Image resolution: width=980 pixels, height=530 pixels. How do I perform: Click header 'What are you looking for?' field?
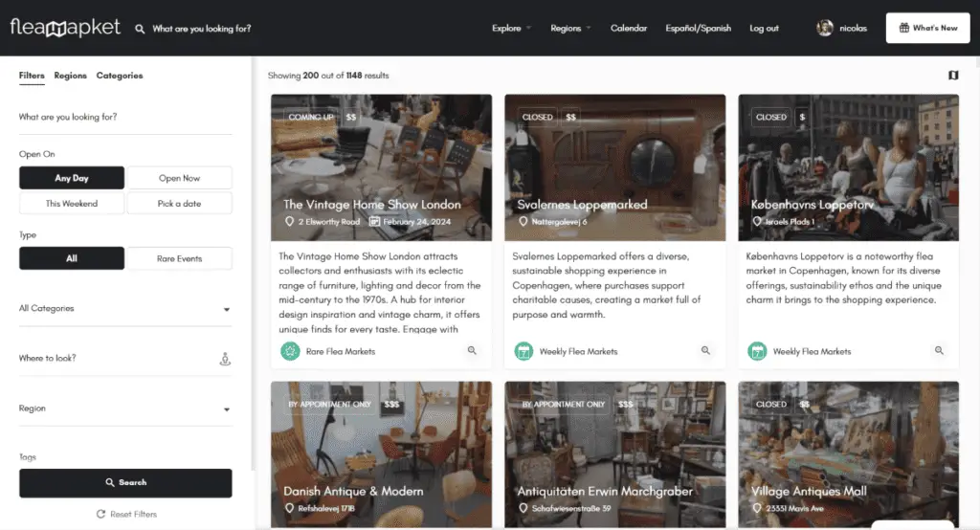pos(201,29)
